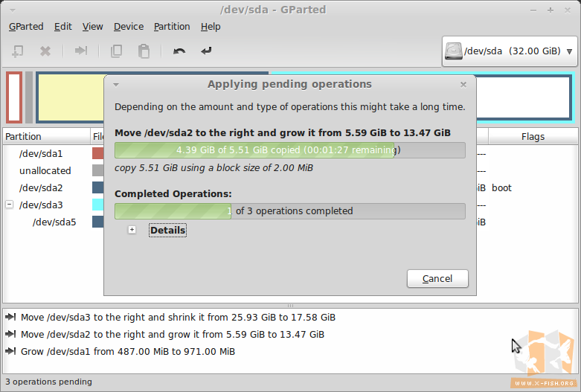Click pending operation 'Move /dev/sda2 to the right' in list
This screenshot has width=581, height=392.
(173, 334)
